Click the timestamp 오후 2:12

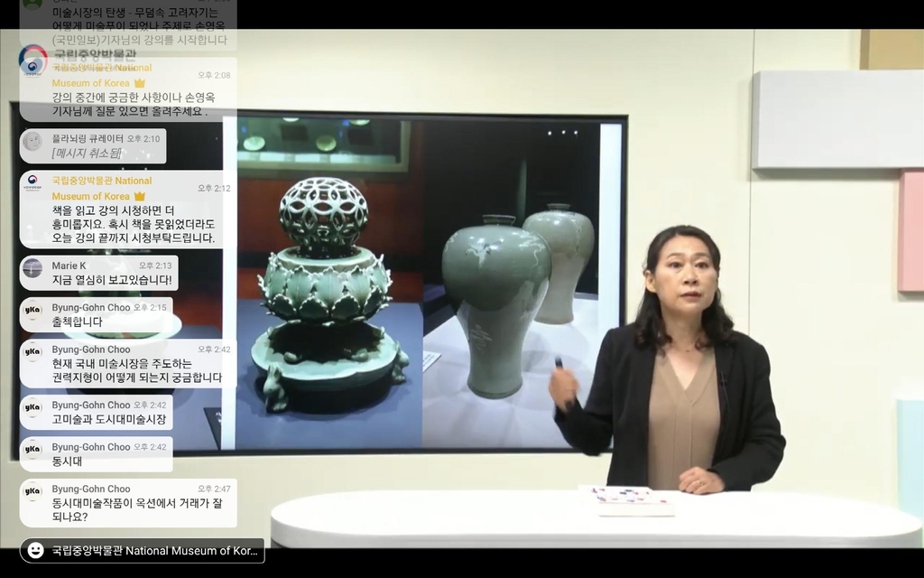click(214, 188)
